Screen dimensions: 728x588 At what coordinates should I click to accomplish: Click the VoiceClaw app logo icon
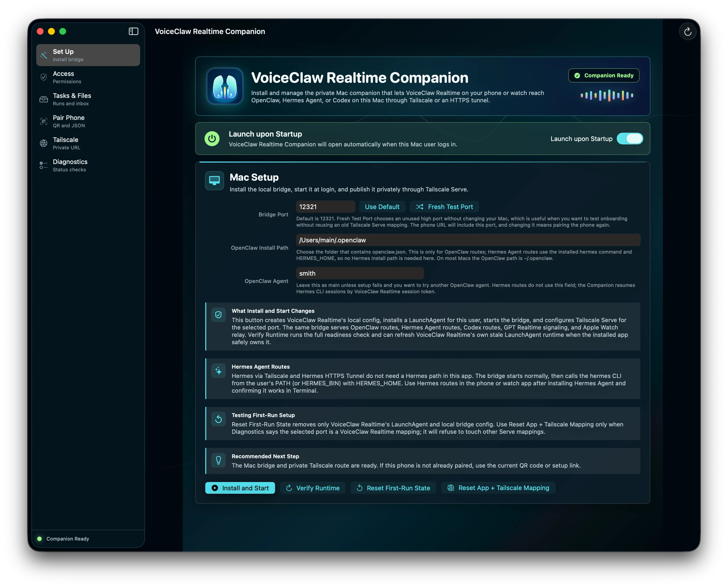pos(225,86)
